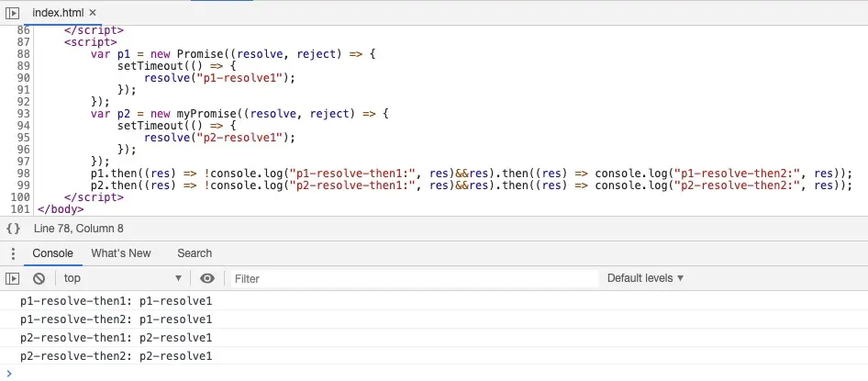
Task: Click line number 93 in the gutter
Action: 23,114
